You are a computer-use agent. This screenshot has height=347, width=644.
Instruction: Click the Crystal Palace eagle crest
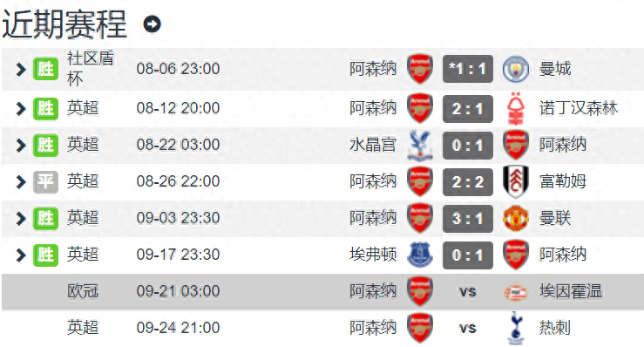(x=420, y=145)
